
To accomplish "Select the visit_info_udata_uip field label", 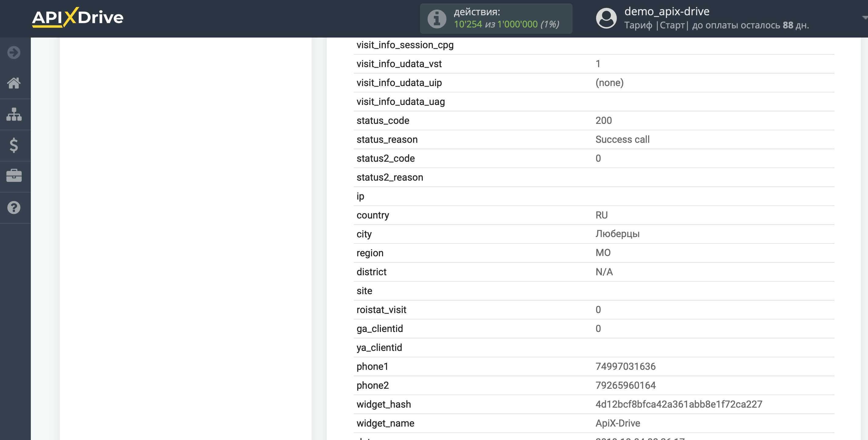I will (399, 83).
